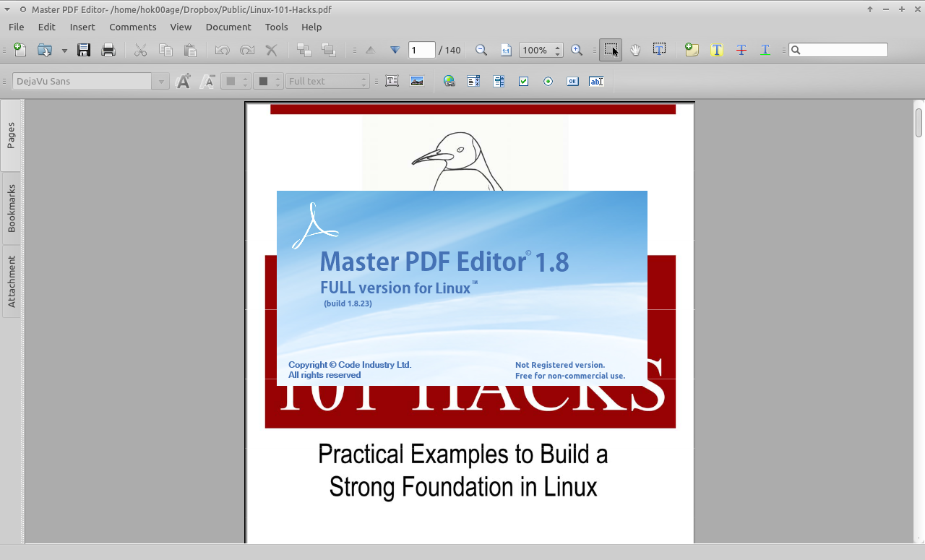This screenshot has height=560, width=925.
Task: Open the Help menu
Action: pyautogui.click(x=311, y=27)
